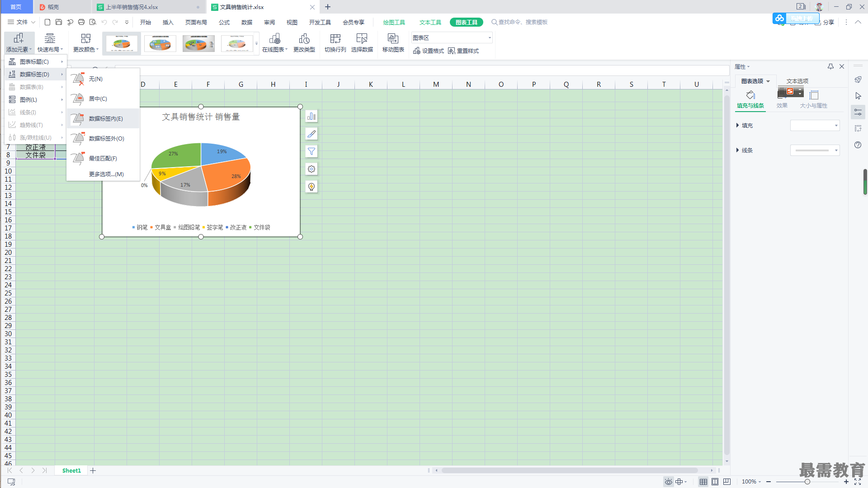Open the Add Element (添加元素) dropdown
Viewport: 868px width, 488px height.
[x=19, y=43]
